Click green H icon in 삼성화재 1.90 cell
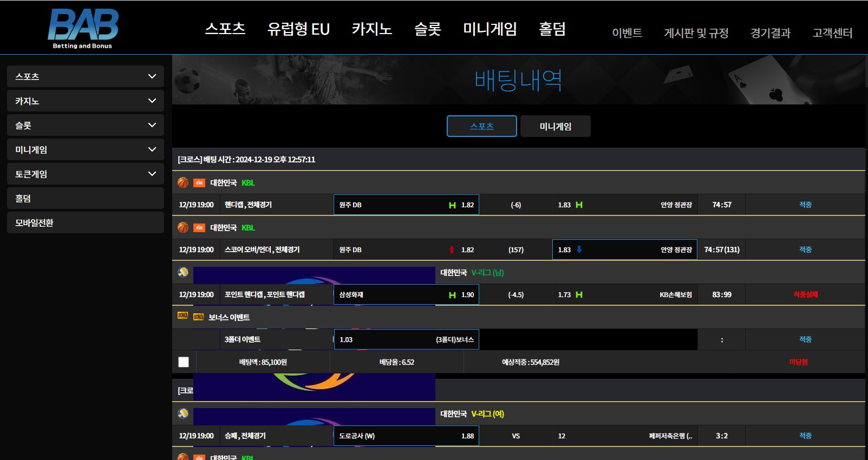This screenshot has height=460, width=868. click(x=452, y=295)
